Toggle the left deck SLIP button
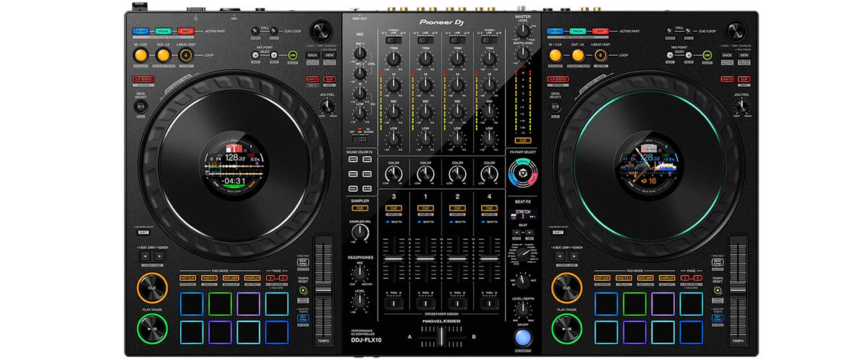868x362 pixels. click(330, 79)
